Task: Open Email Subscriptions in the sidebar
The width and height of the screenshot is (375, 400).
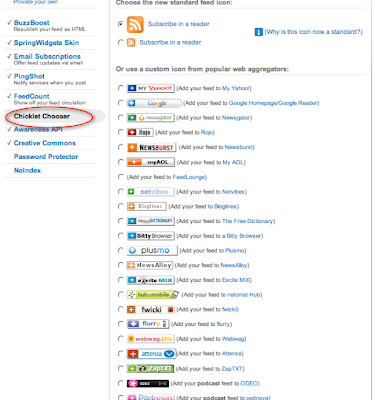Action: point(47,56)
